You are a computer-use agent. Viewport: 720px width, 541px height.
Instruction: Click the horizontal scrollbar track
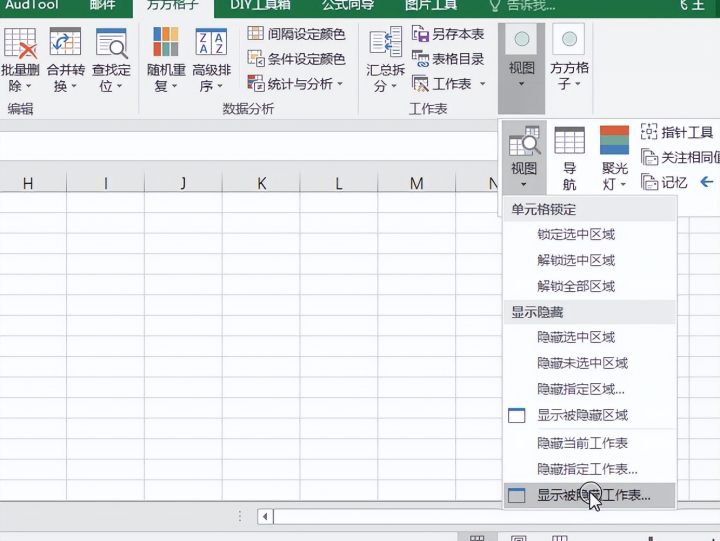[x=496, y=517]
